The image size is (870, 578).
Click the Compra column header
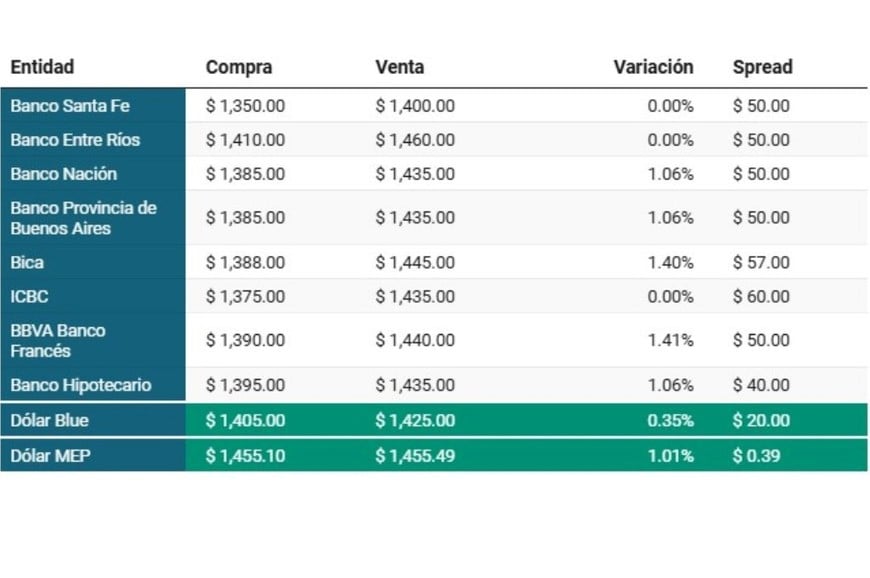tap(238, 68)
